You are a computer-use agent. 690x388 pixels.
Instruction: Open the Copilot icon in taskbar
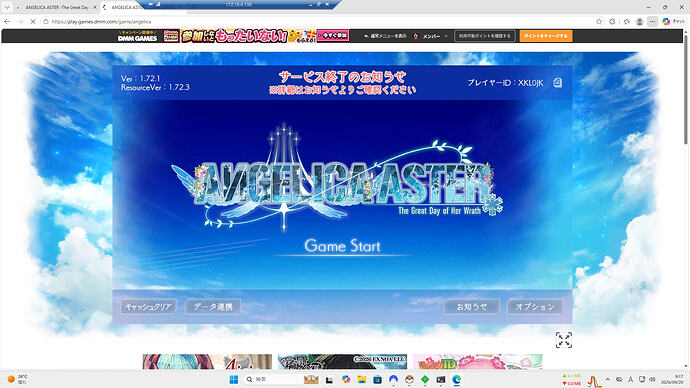tap(346, 379)
